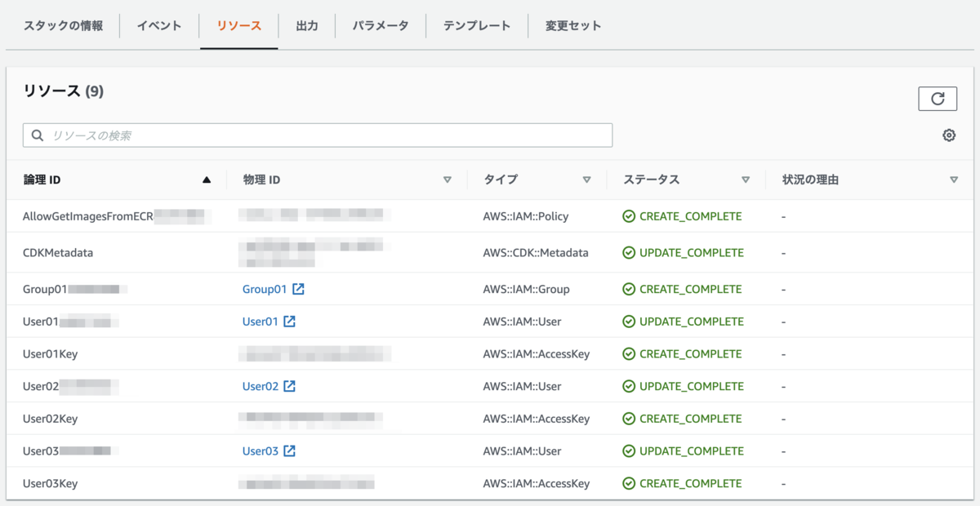
Task: Click the external link icon beside Group01
Action: point(299,289)
